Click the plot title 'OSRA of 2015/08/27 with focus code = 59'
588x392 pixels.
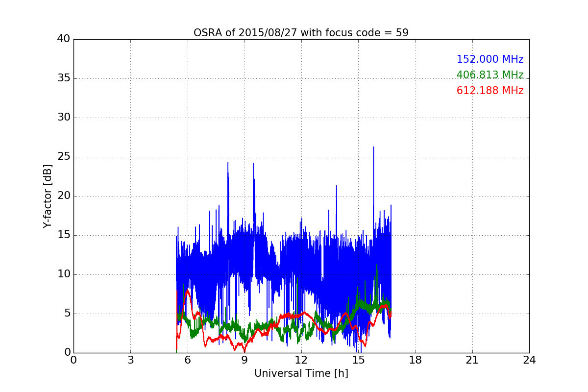(301, 33)
